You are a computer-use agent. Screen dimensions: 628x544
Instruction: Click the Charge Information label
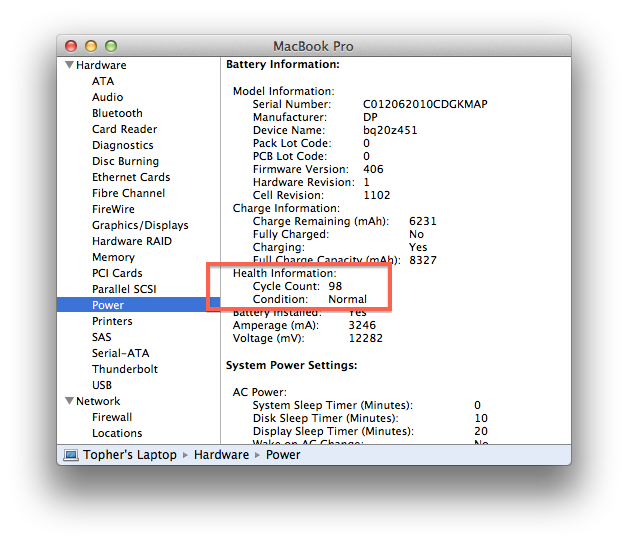pyautogui.click(x=286, y=208)
